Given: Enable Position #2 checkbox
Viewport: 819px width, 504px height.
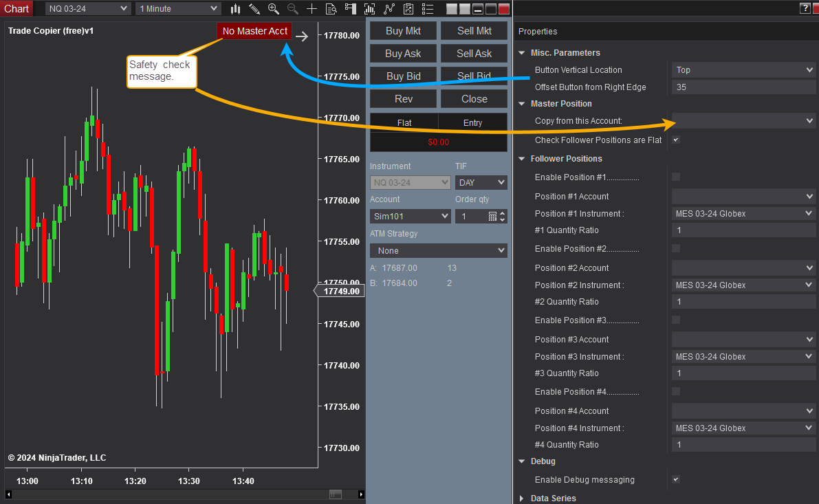Looking at the screenshot, I should (676, 249).
